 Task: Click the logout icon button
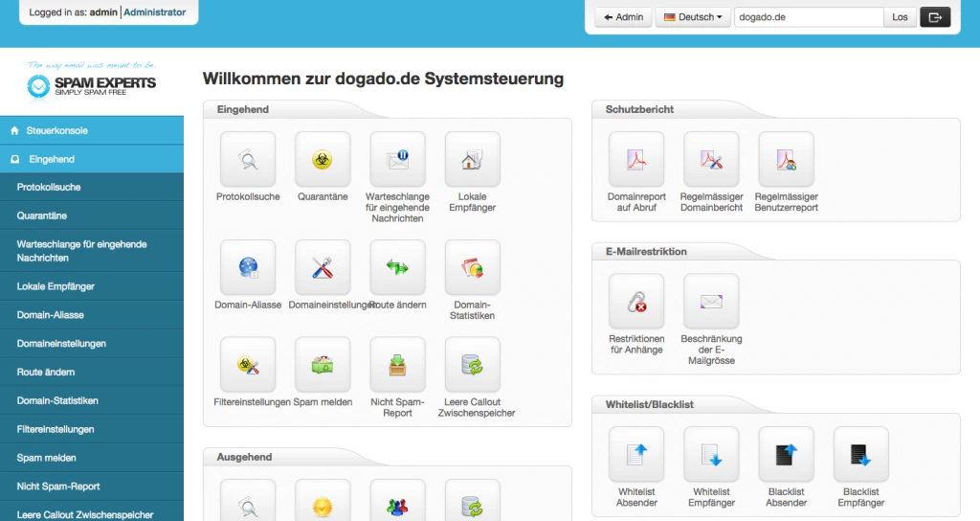[935, 17]
